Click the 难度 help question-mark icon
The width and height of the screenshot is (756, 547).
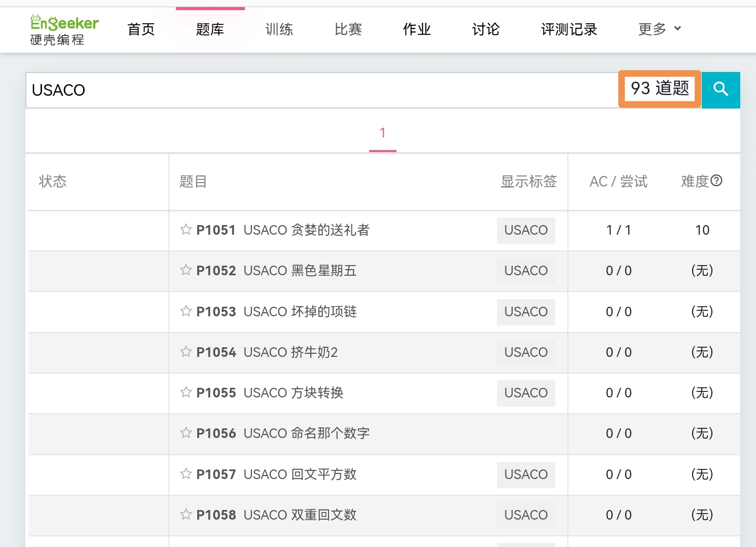click(x=716, y=180)
